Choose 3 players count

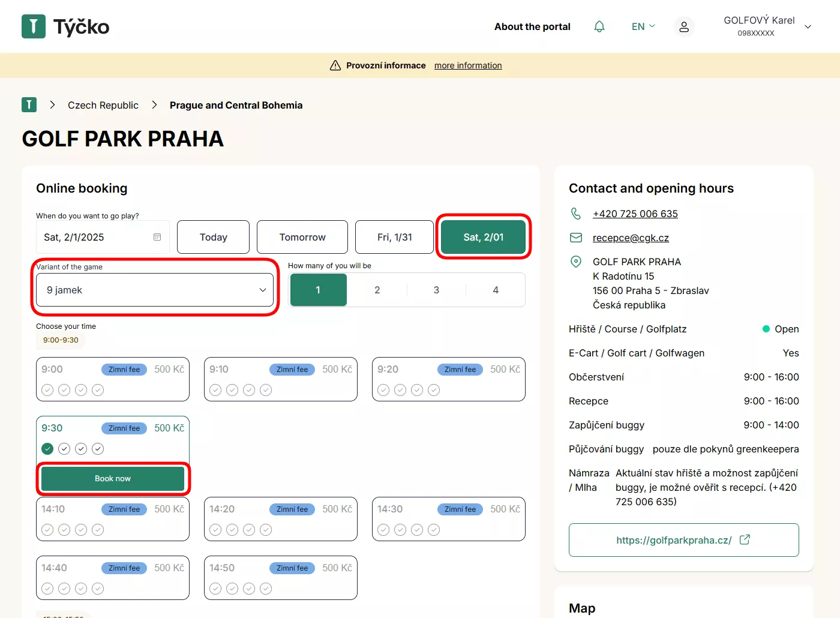[436, 290]
